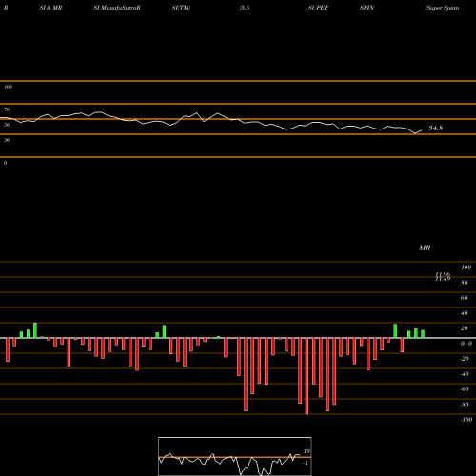Click the ') SUPER' header text
Image resolution: width=476 pixels, height=476 pixels.
(317, 8)
